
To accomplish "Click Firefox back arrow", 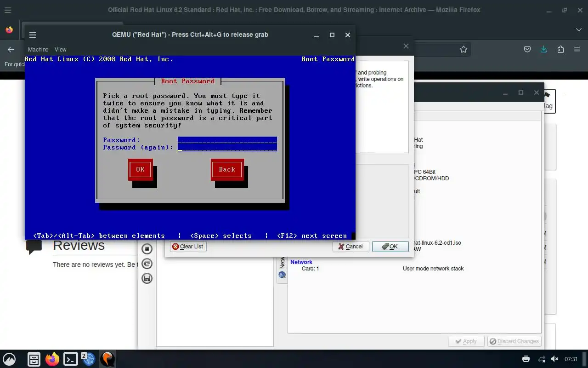I will point(11,49).
